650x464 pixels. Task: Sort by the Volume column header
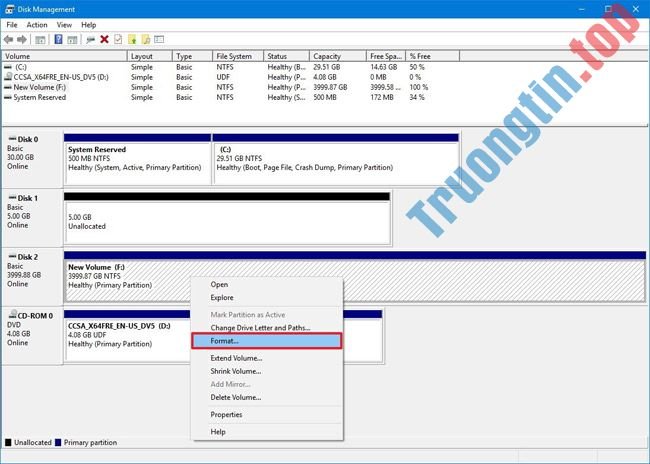pos(64,56)
